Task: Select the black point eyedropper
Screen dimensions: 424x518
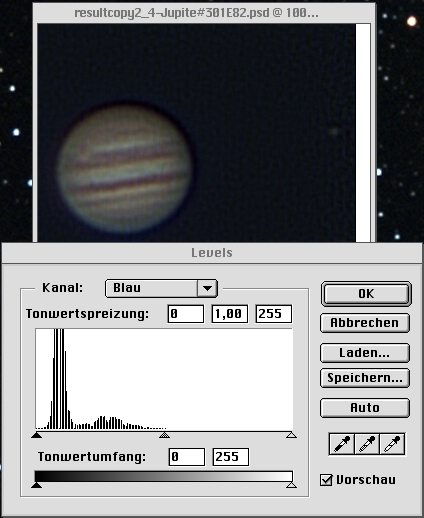Action: click(x=342, y=444)
